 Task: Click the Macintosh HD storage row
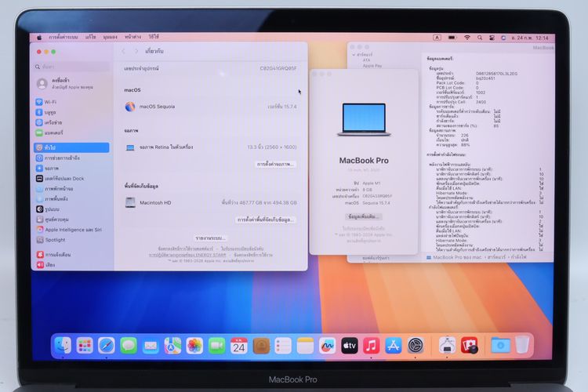(210, 202)
